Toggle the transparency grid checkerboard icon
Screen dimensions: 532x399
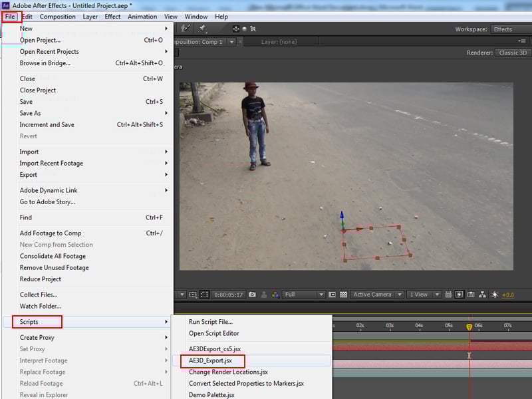[x=343, y=295]
